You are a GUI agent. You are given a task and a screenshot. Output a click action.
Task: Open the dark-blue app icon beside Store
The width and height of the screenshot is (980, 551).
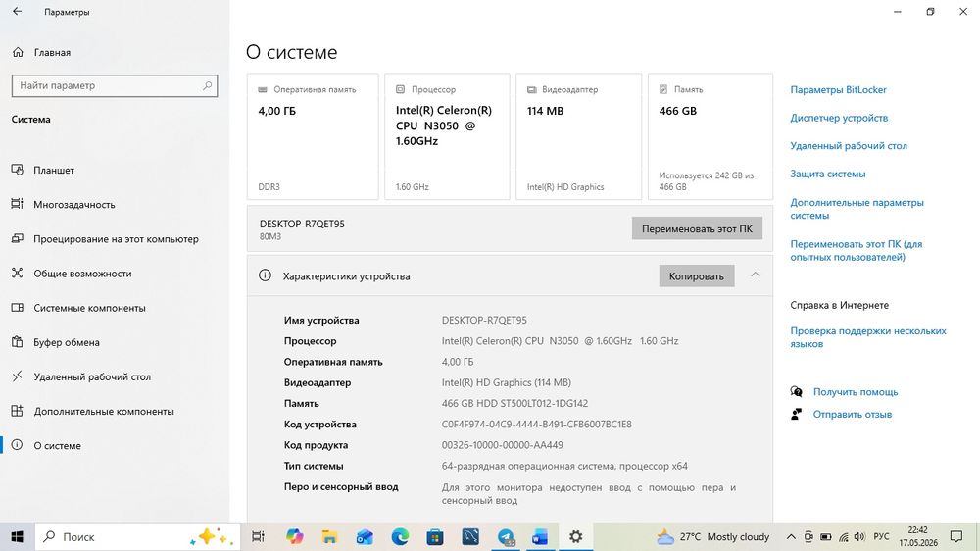pos(470,536)
